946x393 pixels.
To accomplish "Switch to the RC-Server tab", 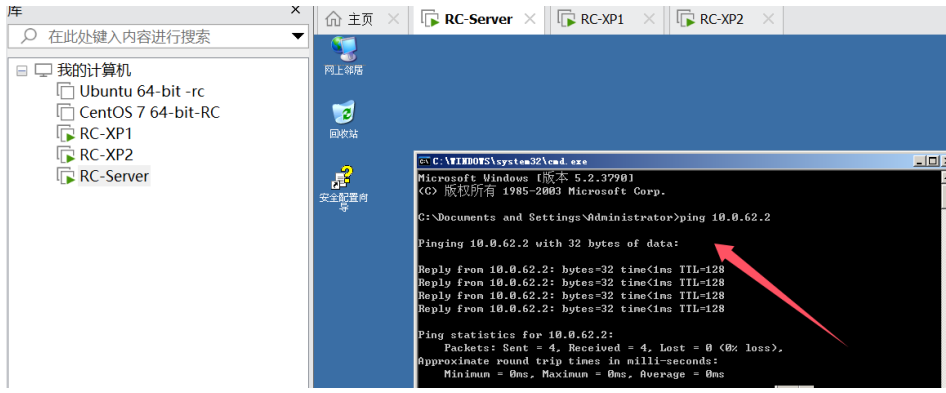I will point(478,19).
